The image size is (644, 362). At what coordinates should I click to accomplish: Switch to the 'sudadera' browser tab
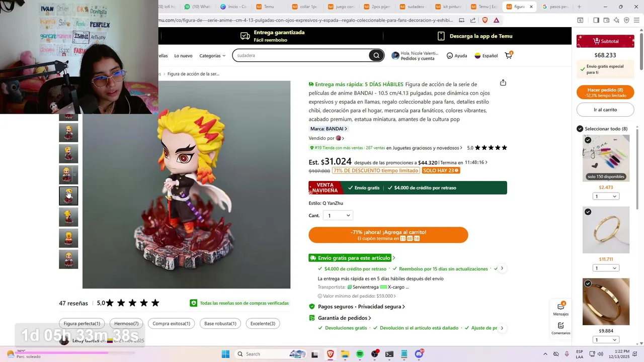(x=413, y=7)
